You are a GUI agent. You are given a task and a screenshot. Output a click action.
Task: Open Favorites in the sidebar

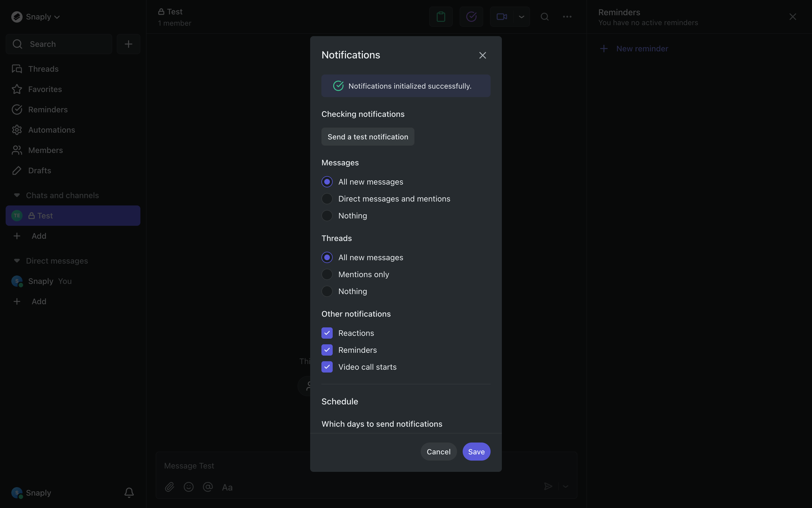pos(73,89)
